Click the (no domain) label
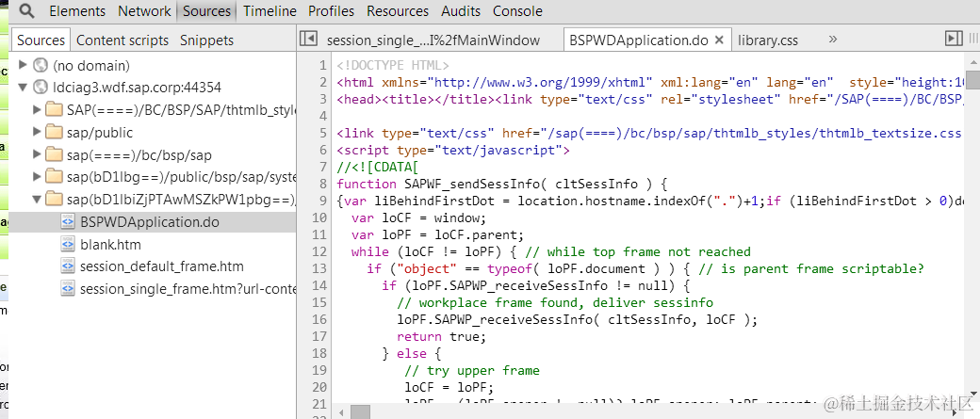The height and width of the screenshot is (419, 980). point(91,65)
